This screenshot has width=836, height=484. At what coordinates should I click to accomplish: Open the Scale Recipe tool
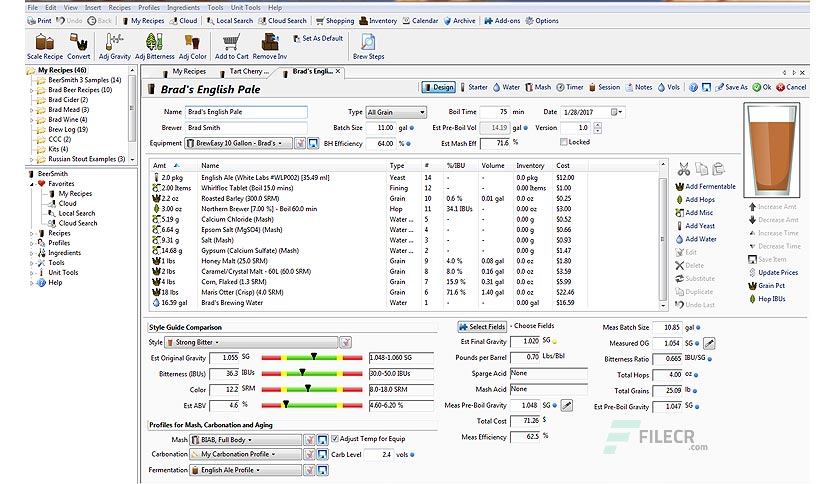(45, 46)
